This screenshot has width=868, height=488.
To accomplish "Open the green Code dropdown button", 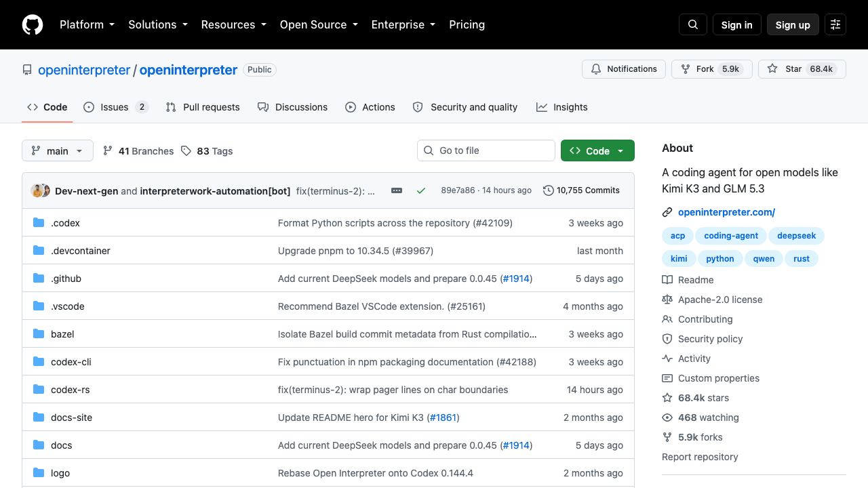I will [x=597, y=150].
